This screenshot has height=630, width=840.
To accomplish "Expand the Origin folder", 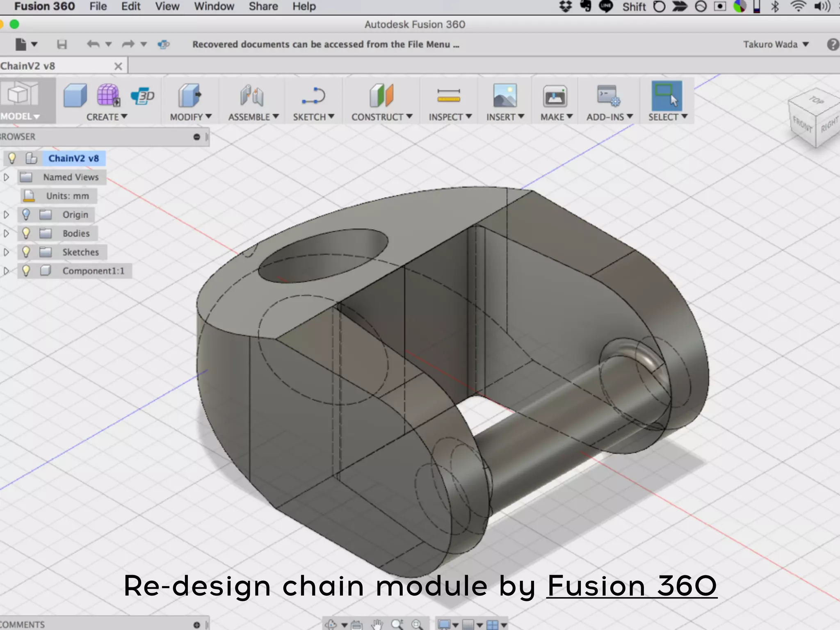I will [x=6, y=215].
